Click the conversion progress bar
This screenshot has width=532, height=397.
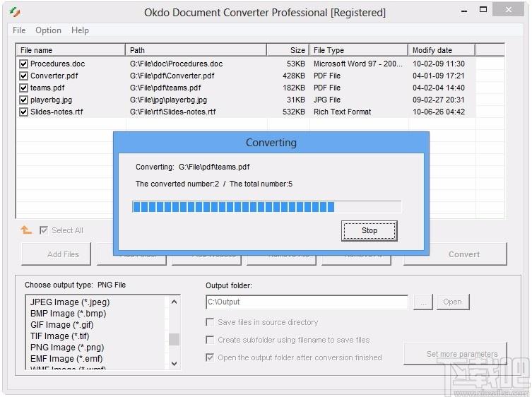coord(266,207)
